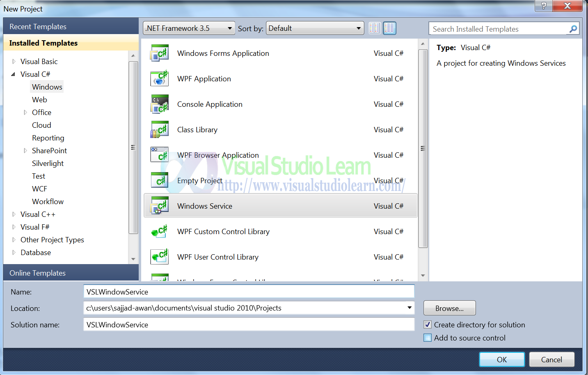This screenshot has width=588, height=375.
Task: Select the WPF Application template name
Action: click(204, 79)
